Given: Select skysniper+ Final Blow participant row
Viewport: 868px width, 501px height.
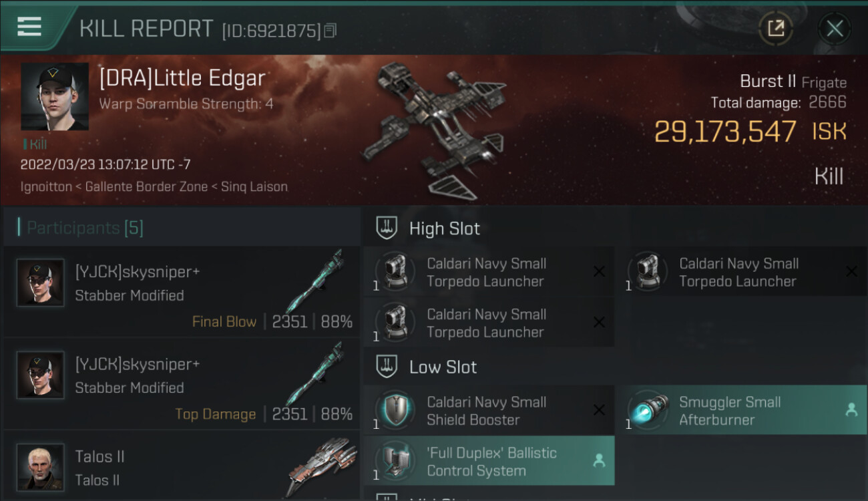Looking at the screenshot, I should (182, 292).
